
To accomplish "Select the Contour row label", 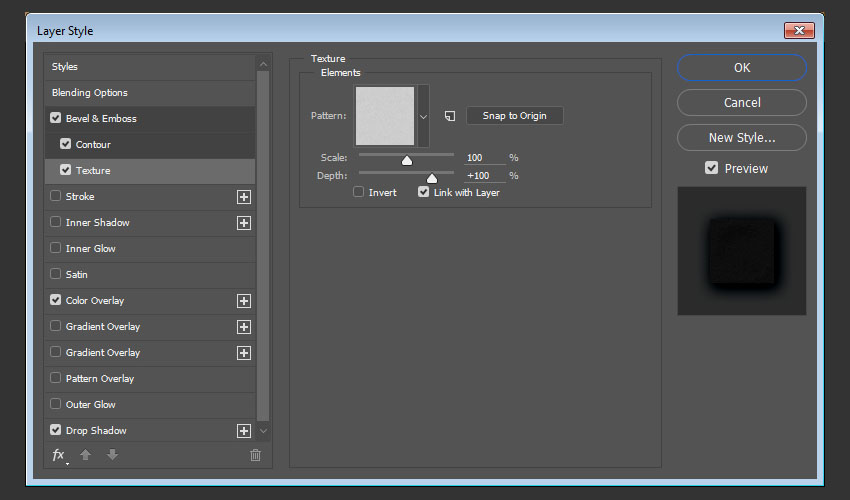I will tap(93, 144).
